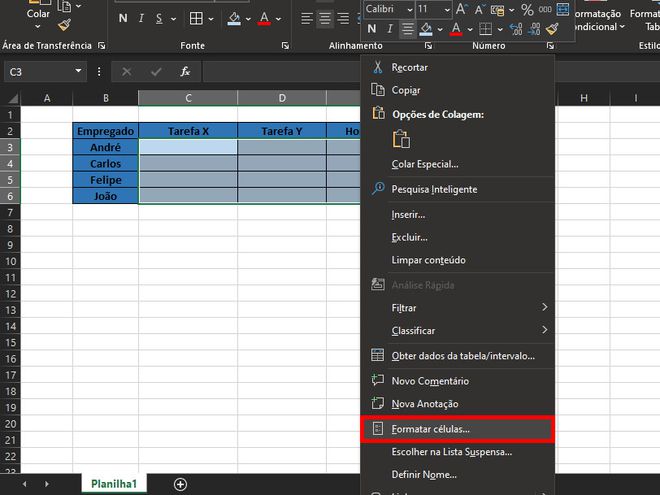Viewport: 660px width, 495px height.
Task: Click the Insert Function fx icon
Action: pos(185,72)
